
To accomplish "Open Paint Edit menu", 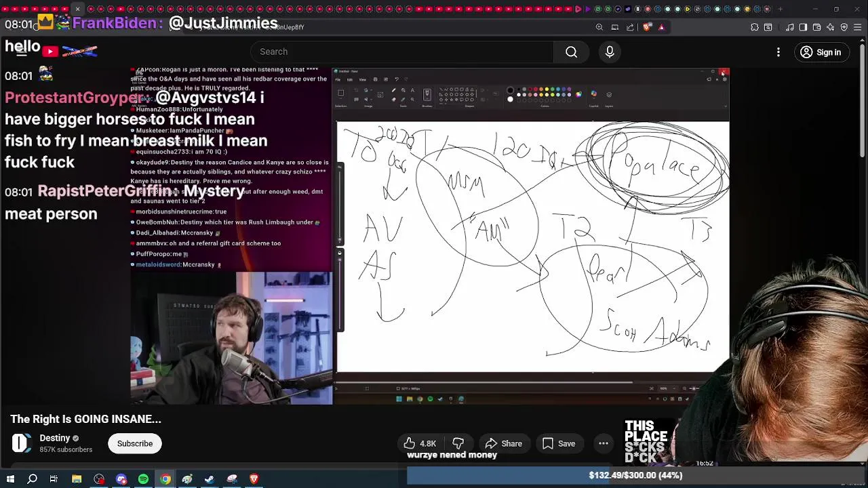I will 350,79.
